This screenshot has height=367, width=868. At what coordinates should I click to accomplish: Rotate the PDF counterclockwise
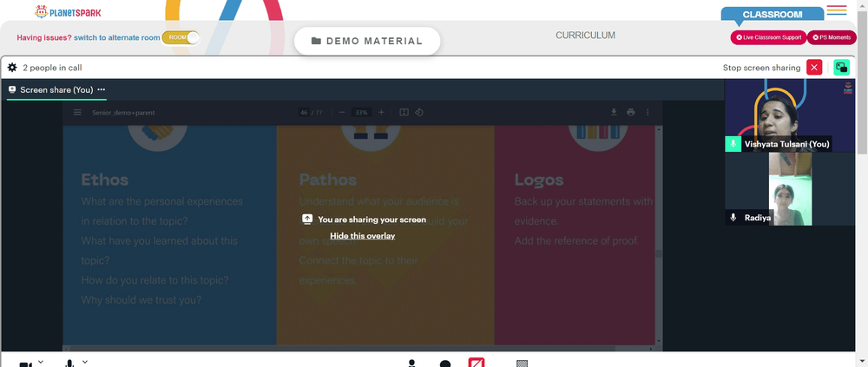419,113
